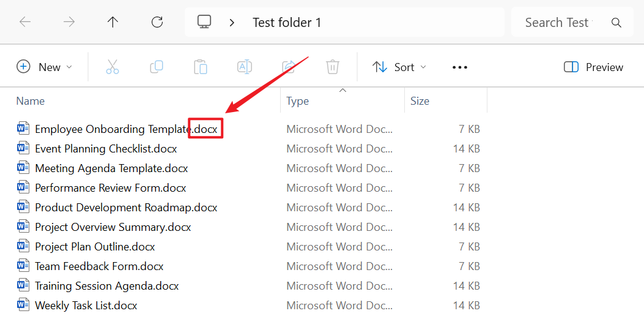Go up one folder level
Screen dimensions: 644x327
click(x=113, y=23)
